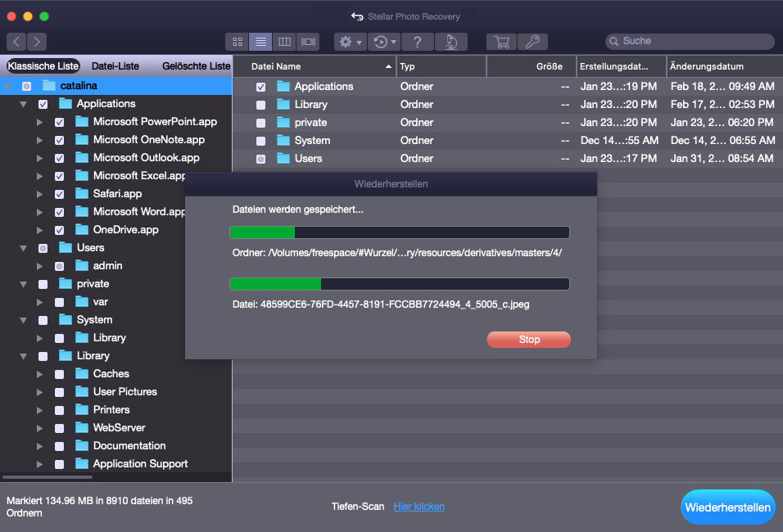Screen dimensions: 783x532
Task: Click the Caches folder icon in tree
Action: pyautogui.click(x=82, y=373)
